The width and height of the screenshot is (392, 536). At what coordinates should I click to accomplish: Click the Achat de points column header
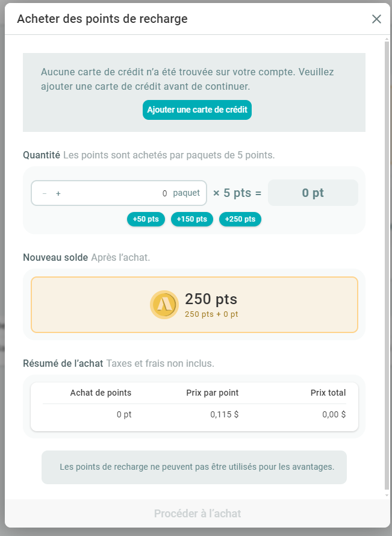(101, 393)
